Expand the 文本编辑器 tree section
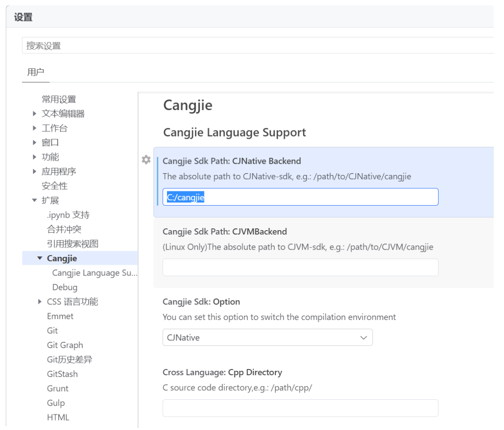 pos(35,114)
